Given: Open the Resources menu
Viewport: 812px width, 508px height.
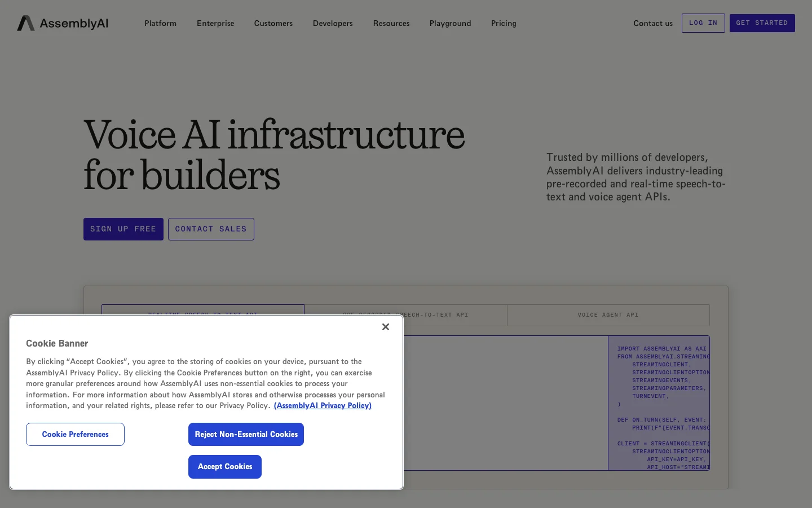Looking at the screenshot, I should click(x=391, y=23).
